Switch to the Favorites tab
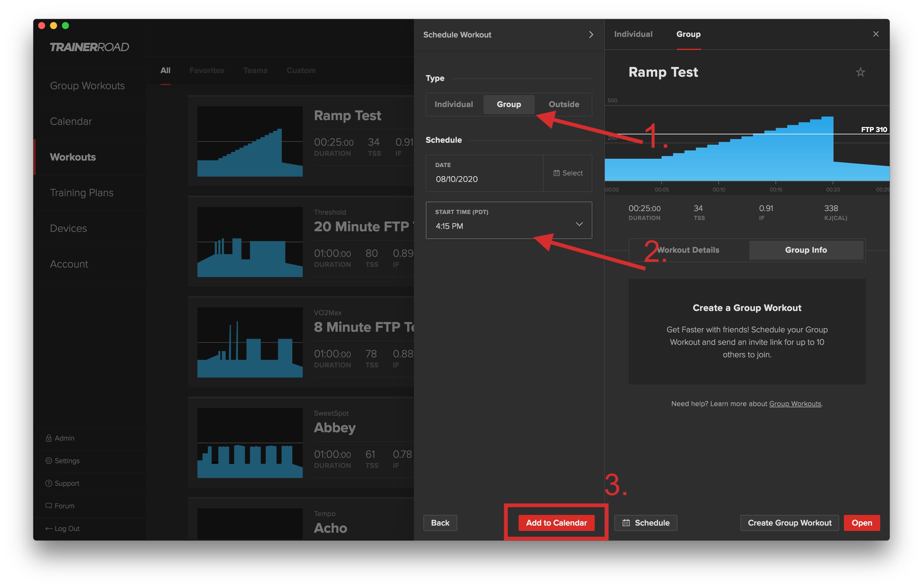 (x=207, y=70)
